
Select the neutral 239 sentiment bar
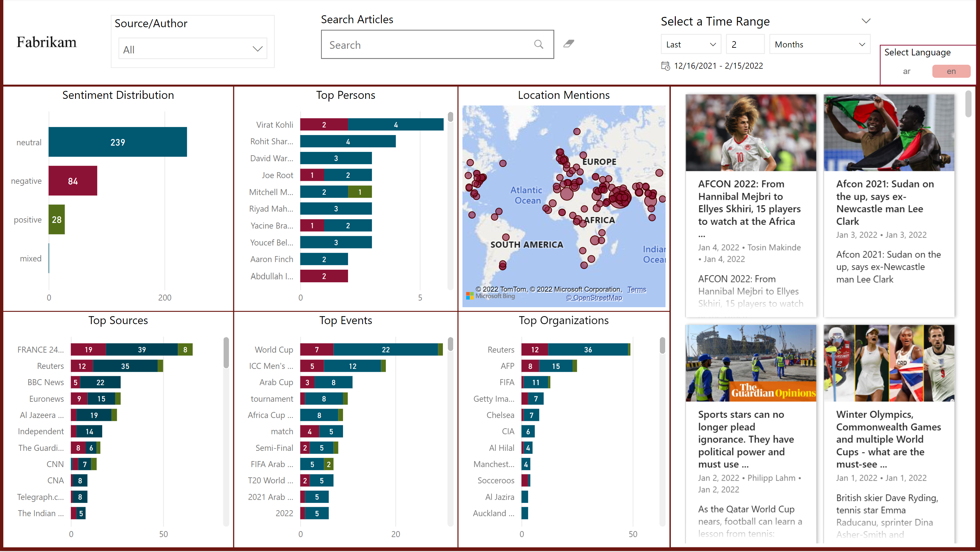117,142
